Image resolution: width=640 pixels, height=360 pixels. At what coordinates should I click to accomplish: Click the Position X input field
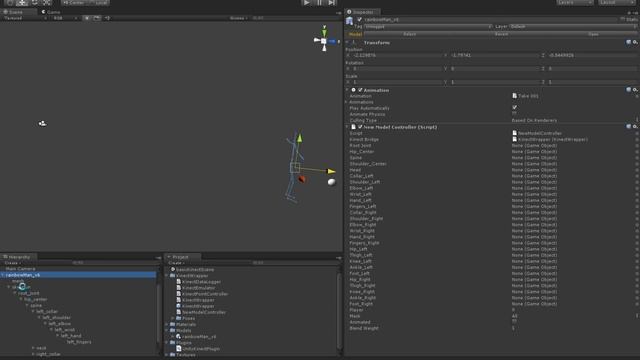[398, 55]
